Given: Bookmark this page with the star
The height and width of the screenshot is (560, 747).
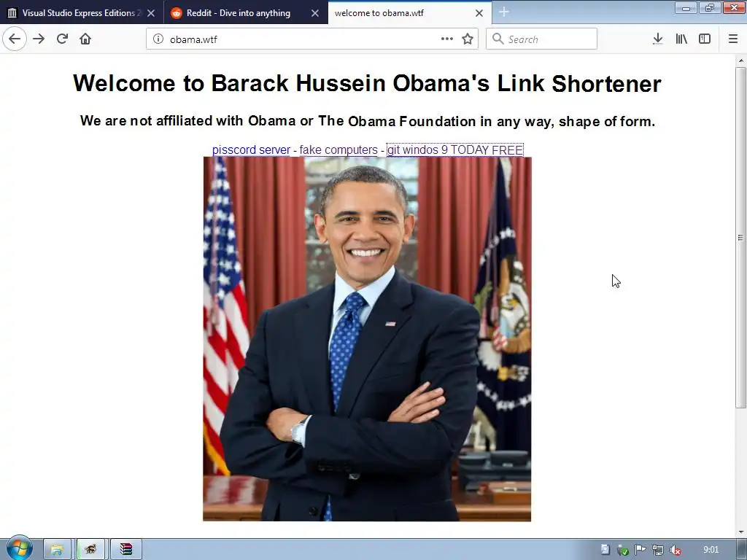Looking at the screenshot, I should [x=468, y=39].
